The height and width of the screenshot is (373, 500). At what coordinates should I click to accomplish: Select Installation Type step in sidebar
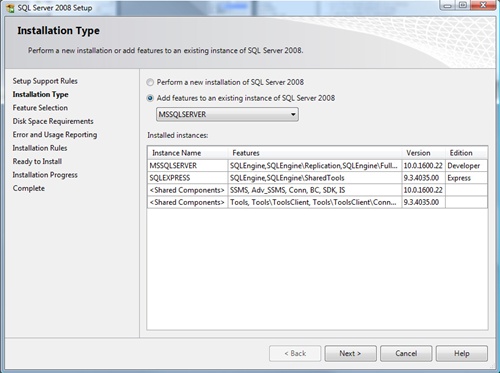[40, 94]
